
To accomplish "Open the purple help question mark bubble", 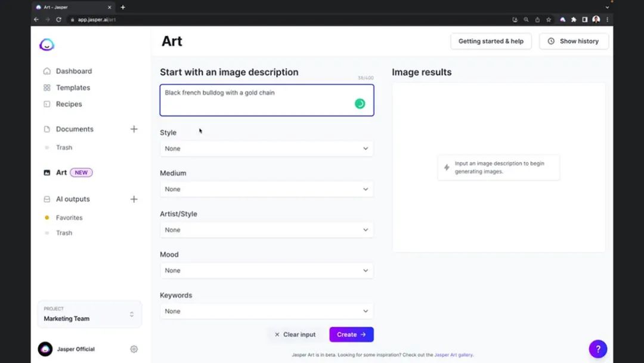I will 597,349.
